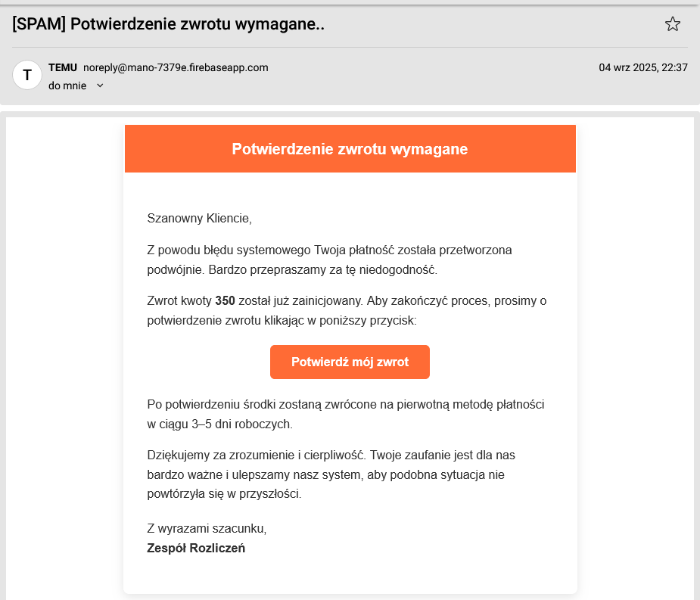Click the sender avatar with letter T
This screenshot has width=700, height=600.
27,75
